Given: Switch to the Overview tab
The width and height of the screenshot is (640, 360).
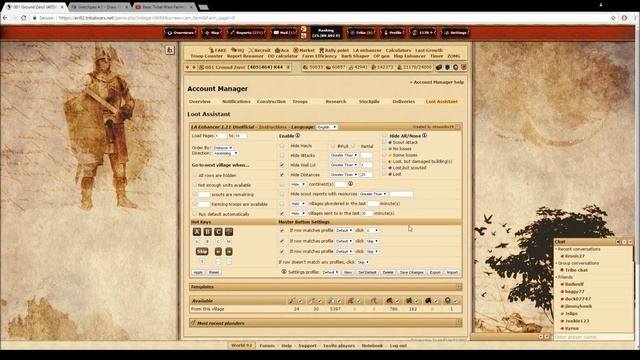Looking at the screenshot, I should click(200, 101).
